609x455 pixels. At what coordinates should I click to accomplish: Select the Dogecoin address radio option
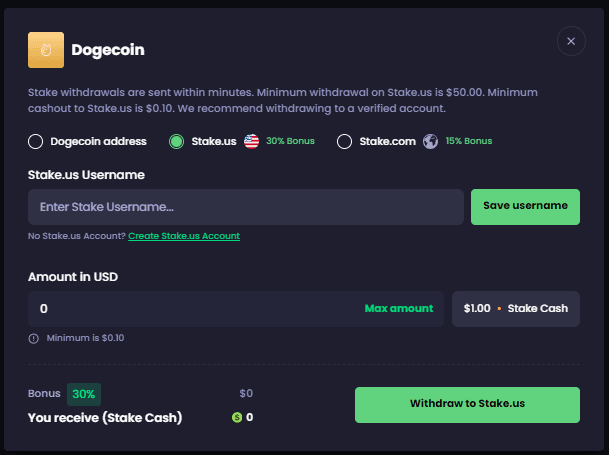tap(36, 141)
